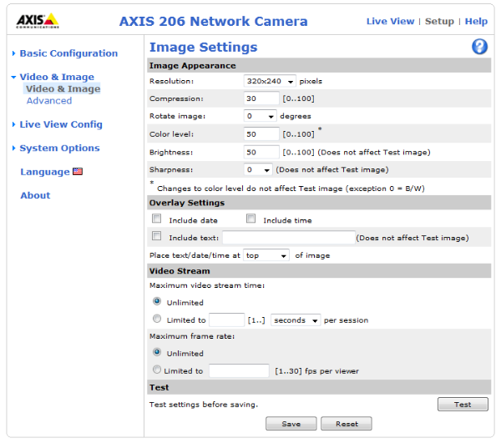Expand the Live View Config menu
Image resolution: width=501 pixels, height=448 pixels.
click(61, 124)
